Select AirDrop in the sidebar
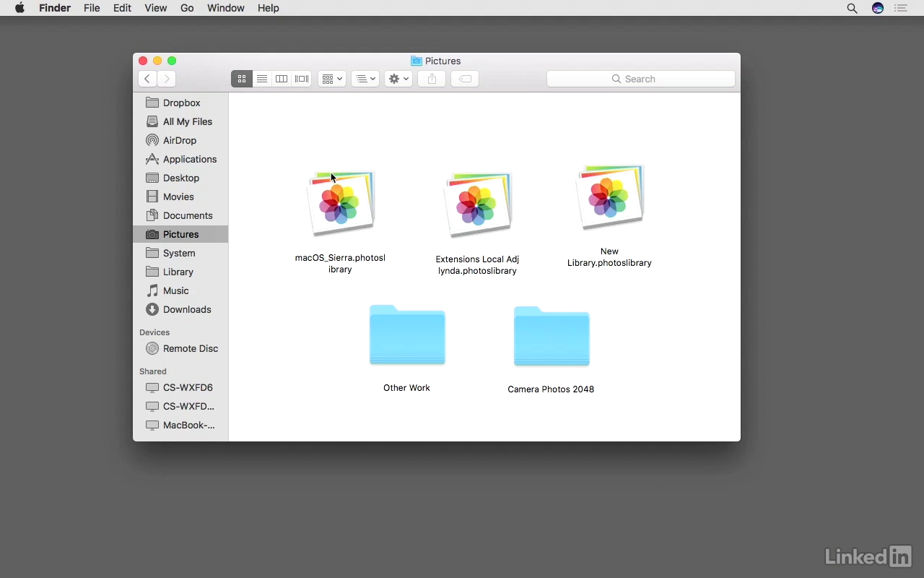Image resolution: width=924 pixels, height=578 pixels. 180,140
